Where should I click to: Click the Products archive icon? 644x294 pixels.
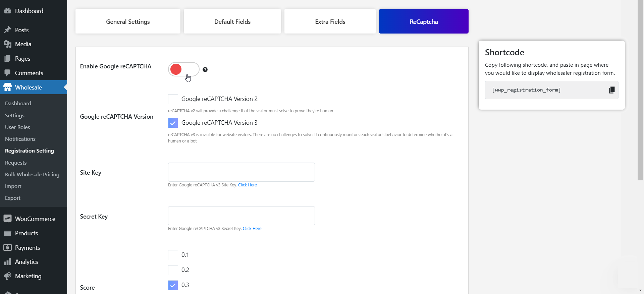7,233
